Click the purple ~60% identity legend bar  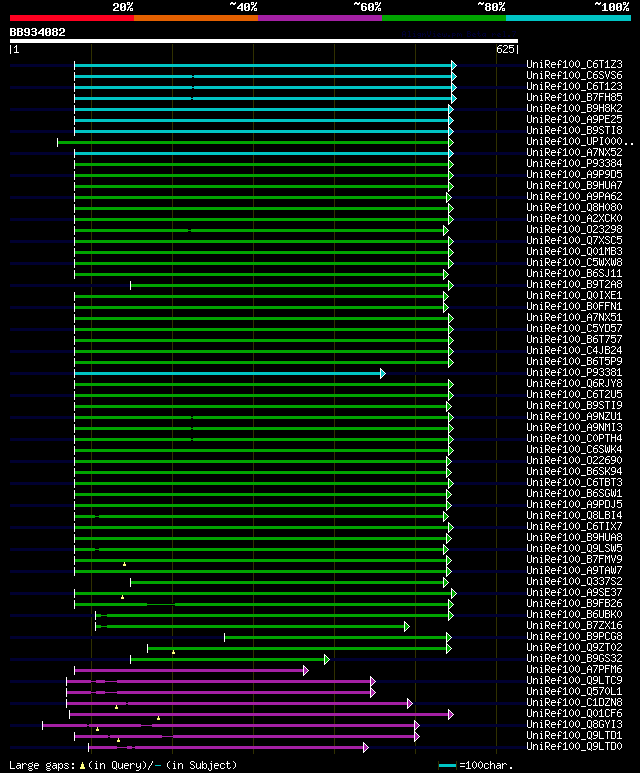(x=320, y=18)
